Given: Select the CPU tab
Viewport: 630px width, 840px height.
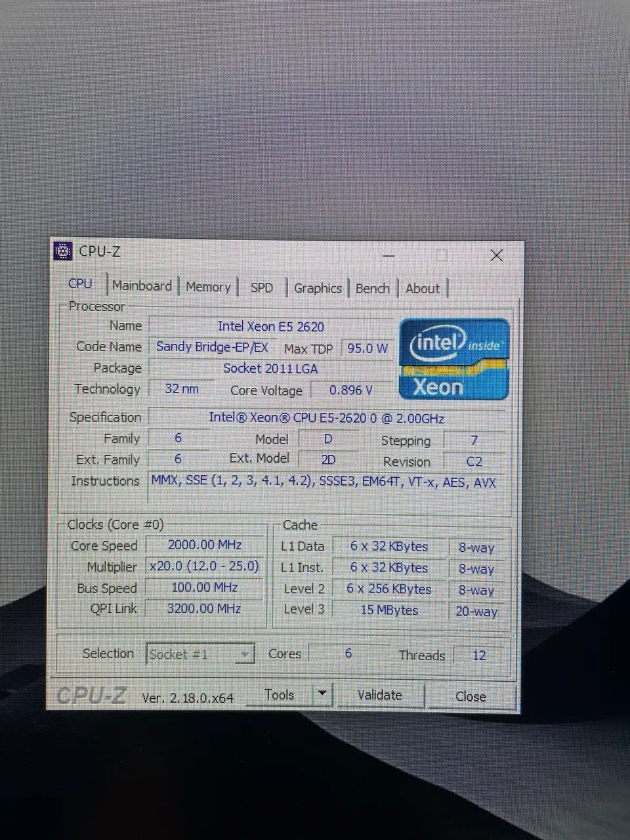Looking at the screenshot, I should click(80, 283).
